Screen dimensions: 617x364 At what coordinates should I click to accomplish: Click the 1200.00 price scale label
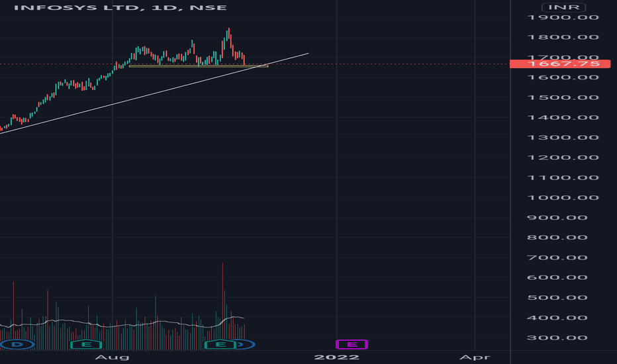pos(563,158)
